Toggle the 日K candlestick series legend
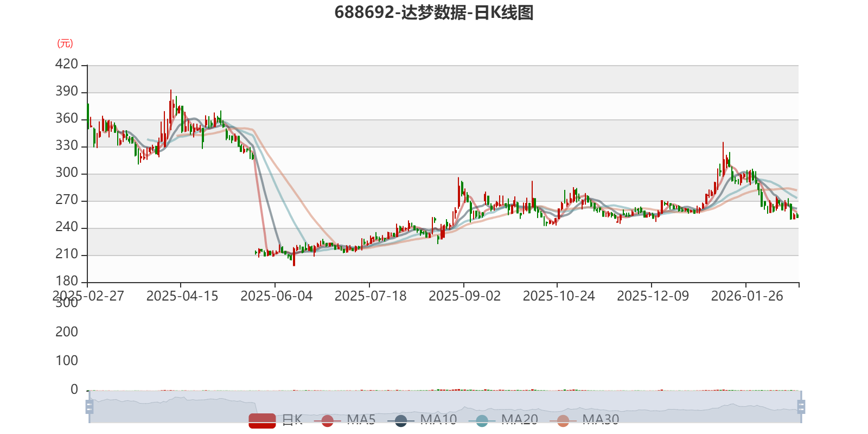868x434 pixels. (276, 420)
